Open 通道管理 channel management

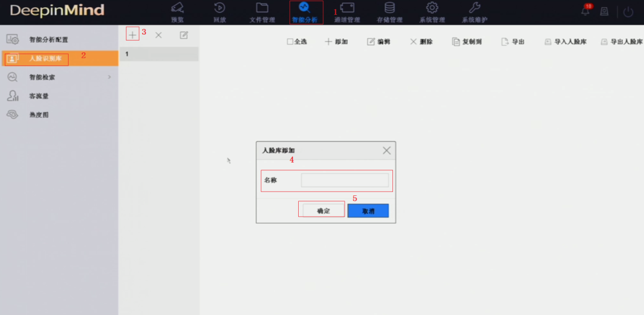coord(346,12)
